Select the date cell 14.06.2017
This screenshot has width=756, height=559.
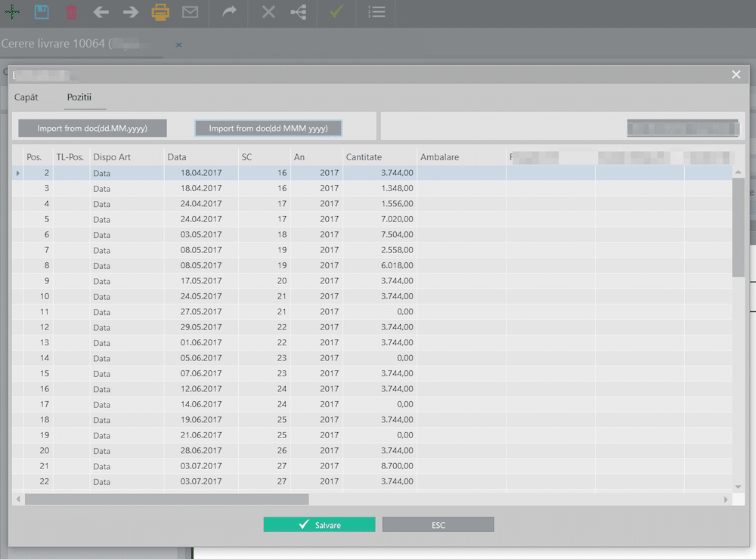click(x=202, y=404)
